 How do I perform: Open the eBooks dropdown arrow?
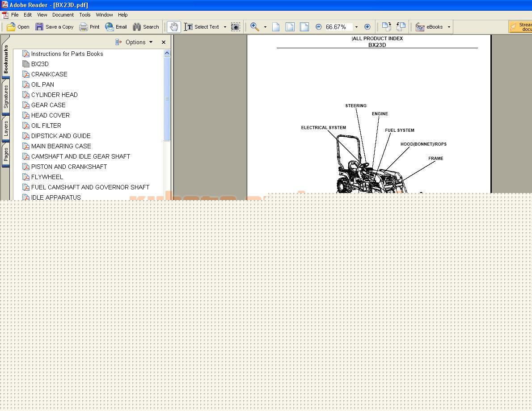[449, 27]
